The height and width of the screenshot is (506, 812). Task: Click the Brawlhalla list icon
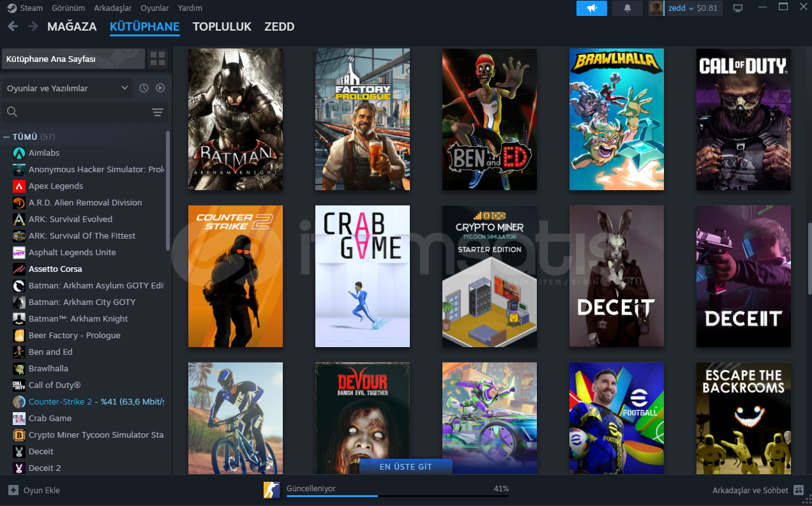19,369
